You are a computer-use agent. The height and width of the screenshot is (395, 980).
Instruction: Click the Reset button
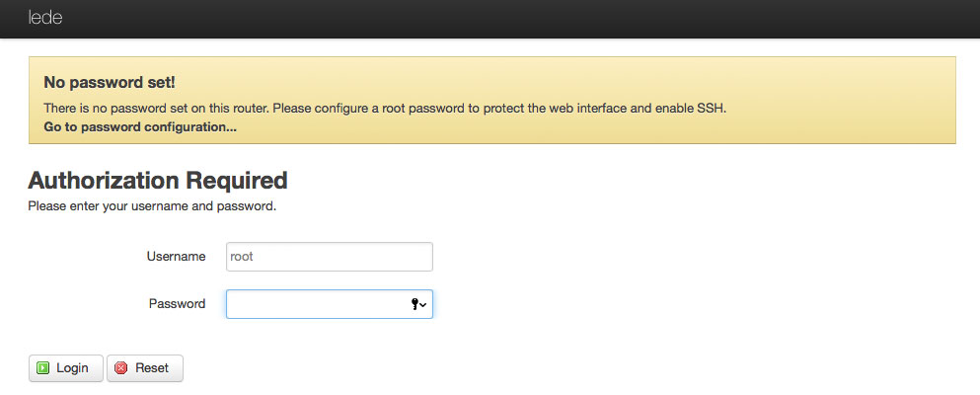click(145, 368)
